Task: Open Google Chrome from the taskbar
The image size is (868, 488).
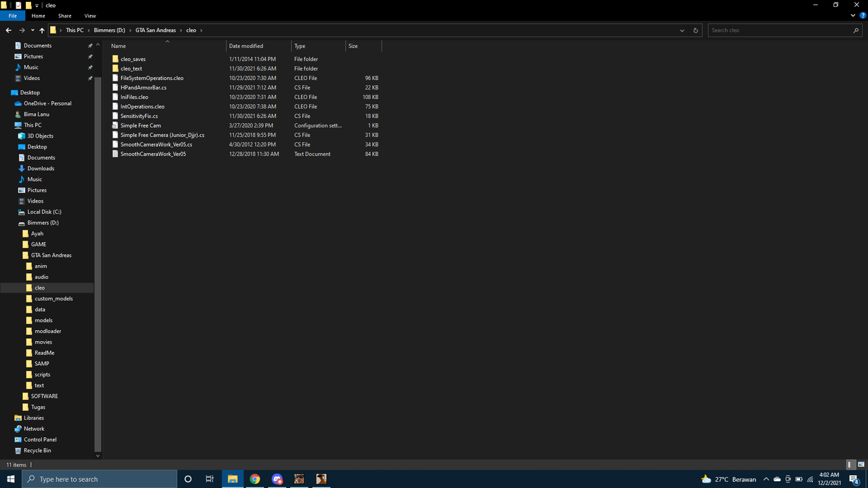Action: [x=254, y=479]
